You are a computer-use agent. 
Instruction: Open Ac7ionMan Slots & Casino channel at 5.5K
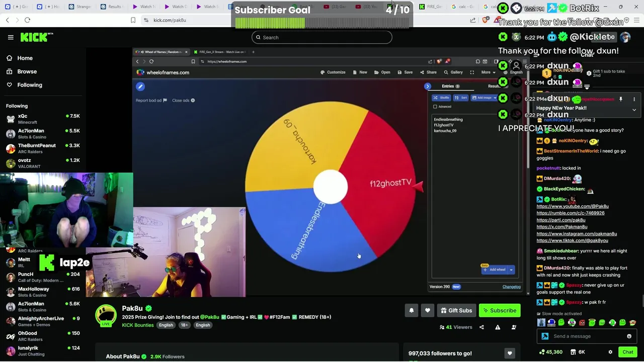click(x=43, y=133)
